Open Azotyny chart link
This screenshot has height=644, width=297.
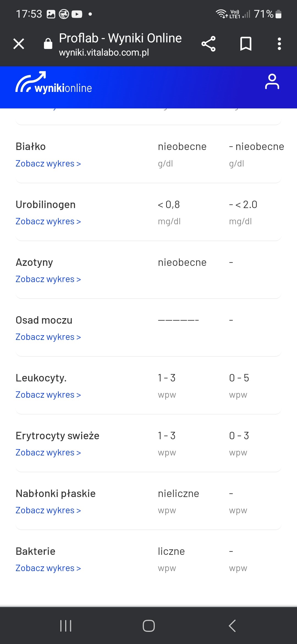pos(48,279)
